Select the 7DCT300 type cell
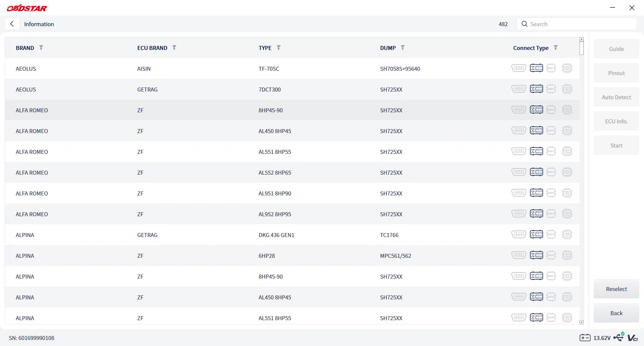The width and height of the screenshot is (644, 346). (x=270, y=90)
